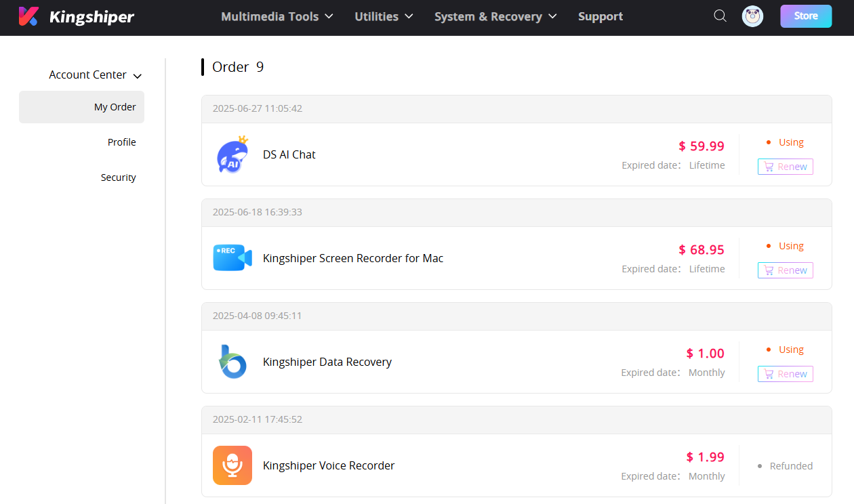The width and height of the screenshot is (854, 504).
Task: Open the Security section
Action: [119, 177]
